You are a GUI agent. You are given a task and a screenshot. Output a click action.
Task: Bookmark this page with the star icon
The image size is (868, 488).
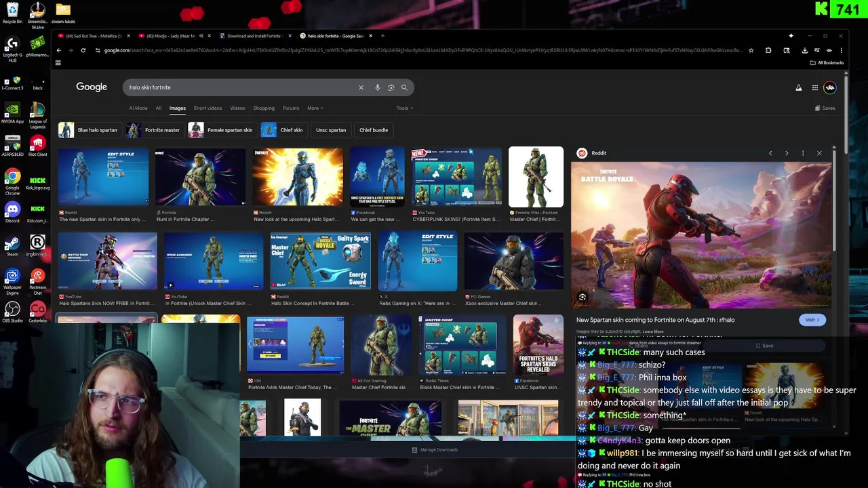(751, 50)
